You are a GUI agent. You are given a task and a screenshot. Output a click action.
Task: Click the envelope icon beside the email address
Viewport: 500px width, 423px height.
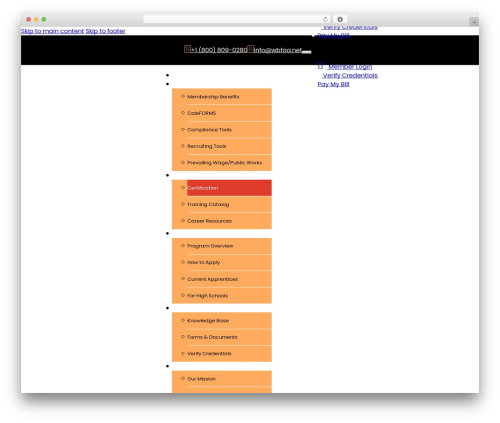pos(250,49)
